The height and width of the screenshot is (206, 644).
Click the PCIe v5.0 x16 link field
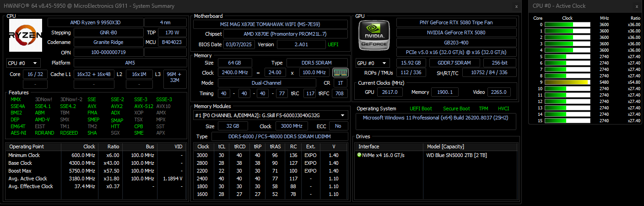(456, 53)
